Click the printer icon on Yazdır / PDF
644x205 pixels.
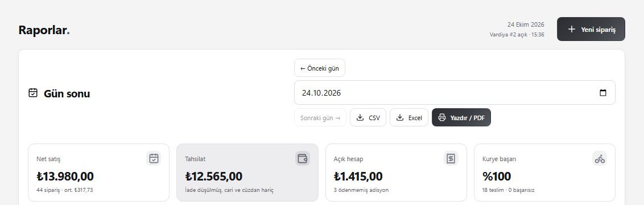(442, 117)
